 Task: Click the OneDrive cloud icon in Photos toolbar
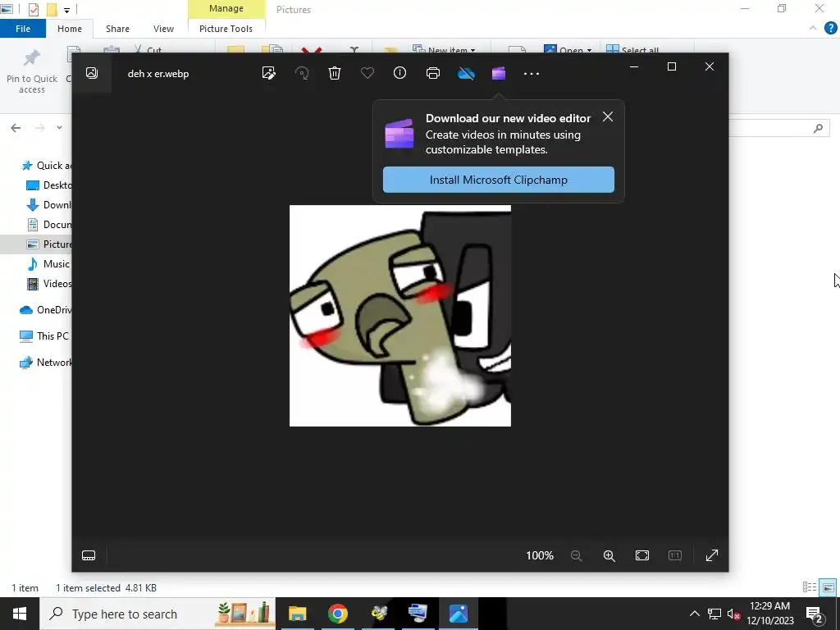point(466,73)
